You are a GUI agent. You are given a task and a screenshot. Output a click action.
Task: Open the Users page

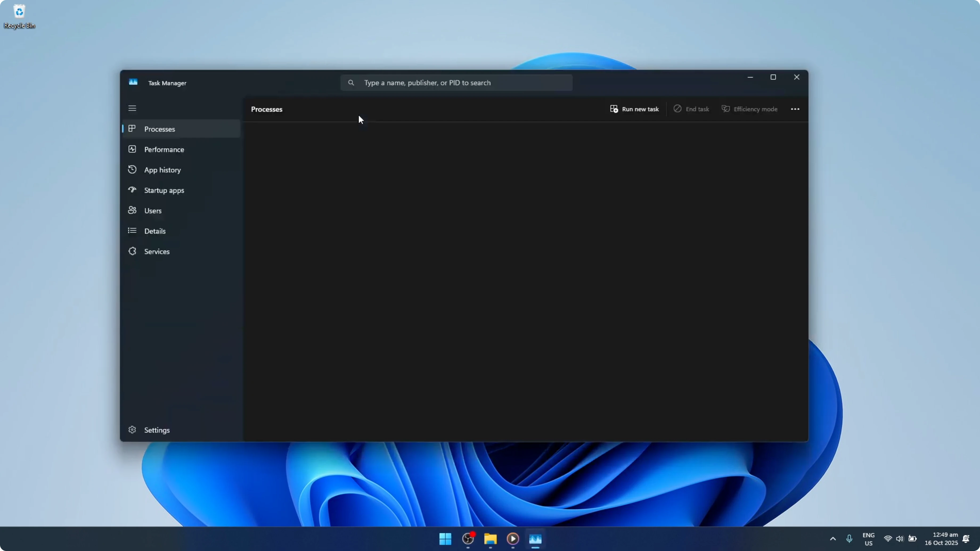tap(181, 211)
